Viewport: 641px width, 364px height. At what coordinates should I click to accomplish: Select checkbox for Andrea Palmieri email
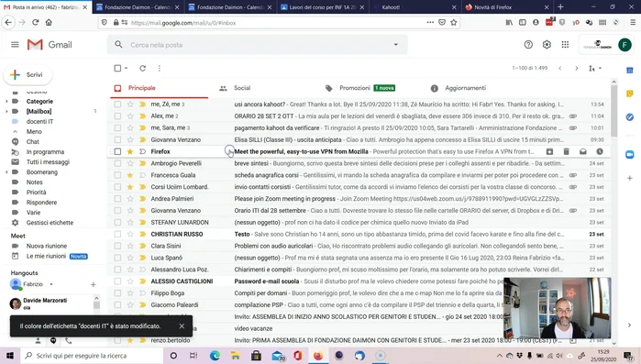[117, 199]
